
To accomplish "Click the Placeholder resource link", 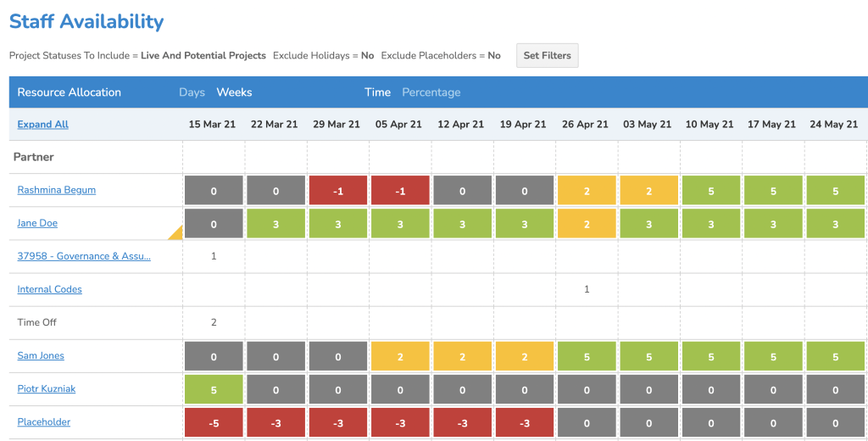I will tap(43, 422).
